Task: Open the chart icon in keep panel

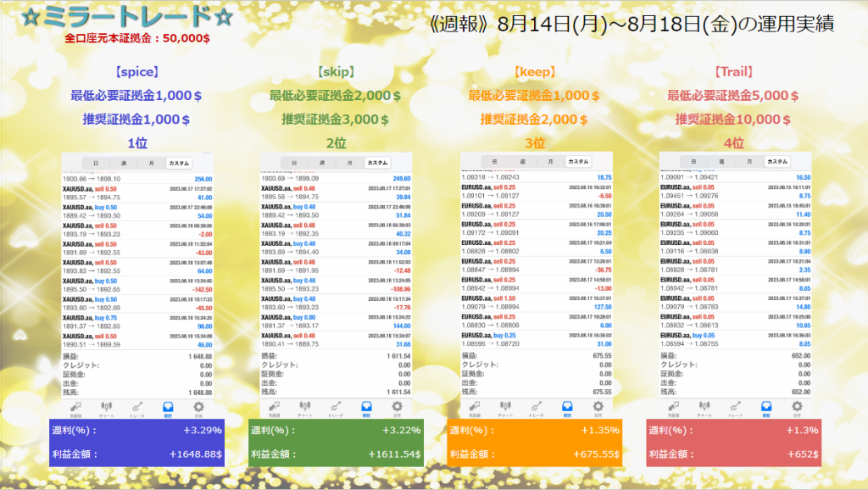Action: click(505, 408)
